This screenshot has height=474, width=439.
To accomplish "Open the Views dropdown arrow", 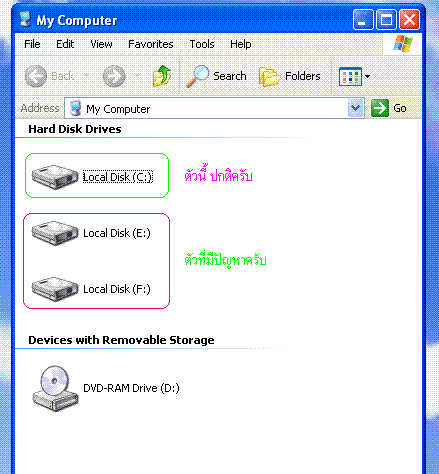I will (x=367, y=76).
